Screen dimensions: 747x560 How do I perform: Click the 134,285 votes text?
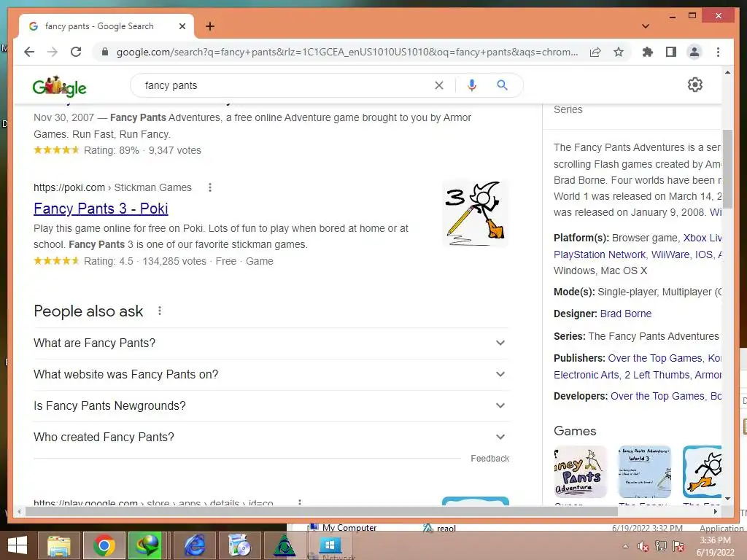pyautogui.click(x=174, y=262)
